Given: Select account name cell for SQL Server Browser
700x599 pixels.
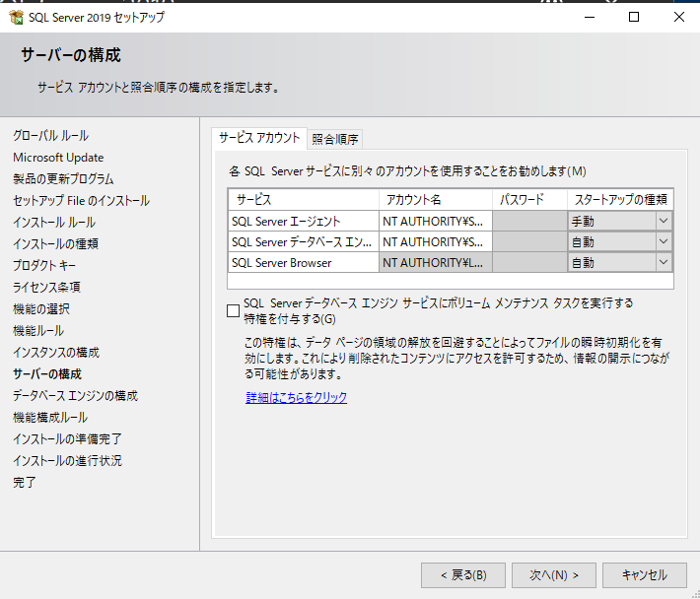Looking at the screenshot, I should point(435,263).
